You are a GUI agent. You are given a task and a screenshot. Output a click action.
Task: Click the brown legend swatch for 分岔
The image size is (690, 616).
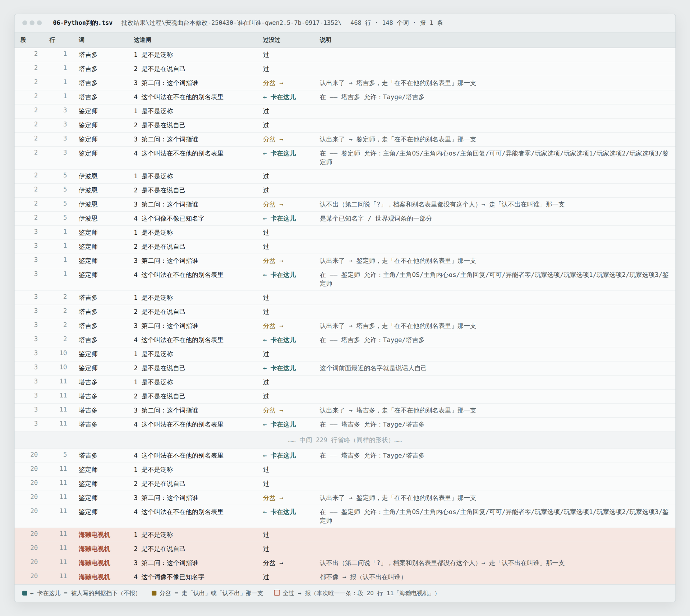[154, 593]
